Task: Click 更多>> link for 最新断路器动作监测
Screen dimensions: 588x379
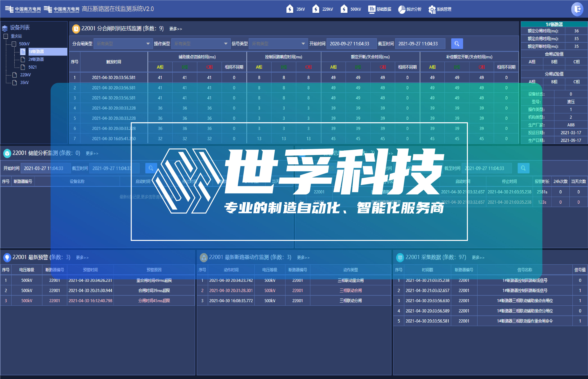Action: click(303, 257)
